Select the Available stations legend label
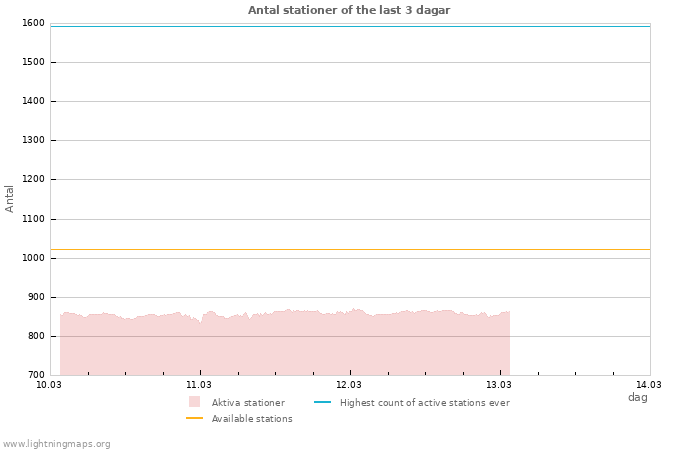 pyautogui.click(x=252, y=419)
